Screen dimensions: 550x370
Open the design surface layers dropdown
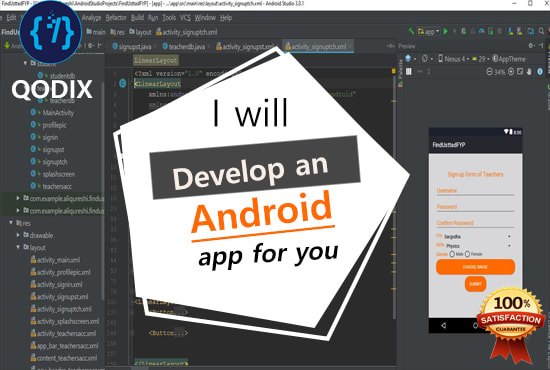click(x=410, y=59)
